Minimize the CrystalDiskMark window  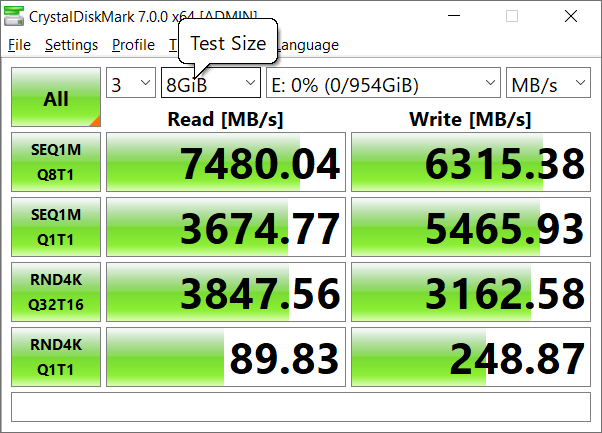pyautogui.click(x=454, y=16)
